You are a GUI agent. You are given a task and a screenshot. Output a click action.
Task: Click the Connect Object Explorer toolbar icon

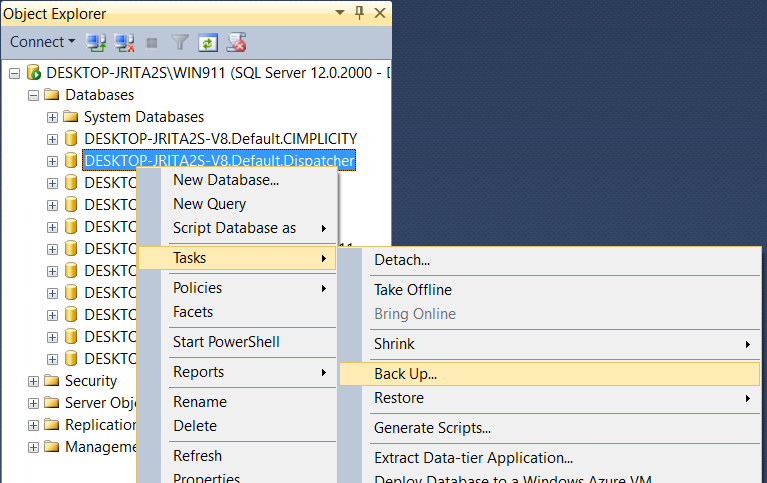pyautogui.click(x=96, y=43)
